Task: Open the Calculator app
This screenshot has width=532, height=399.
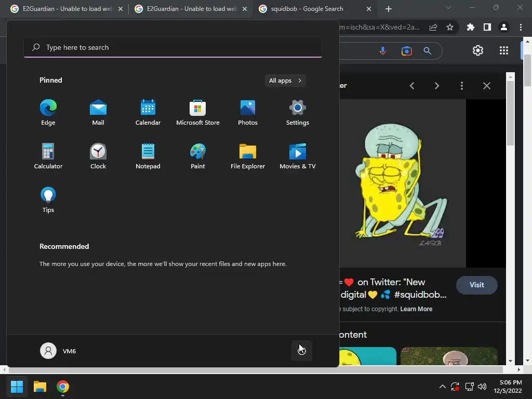Action: (48, 156)
